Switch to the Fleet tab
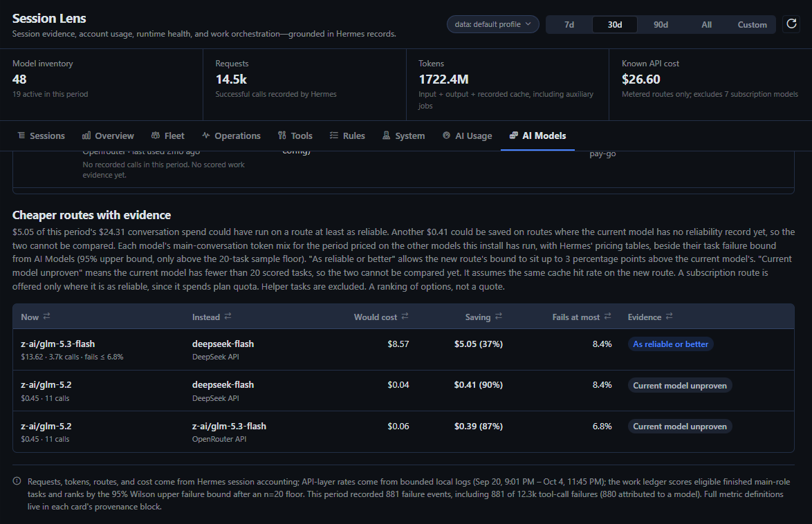This screenshot has height=524, width=812. tap(168, 135)
